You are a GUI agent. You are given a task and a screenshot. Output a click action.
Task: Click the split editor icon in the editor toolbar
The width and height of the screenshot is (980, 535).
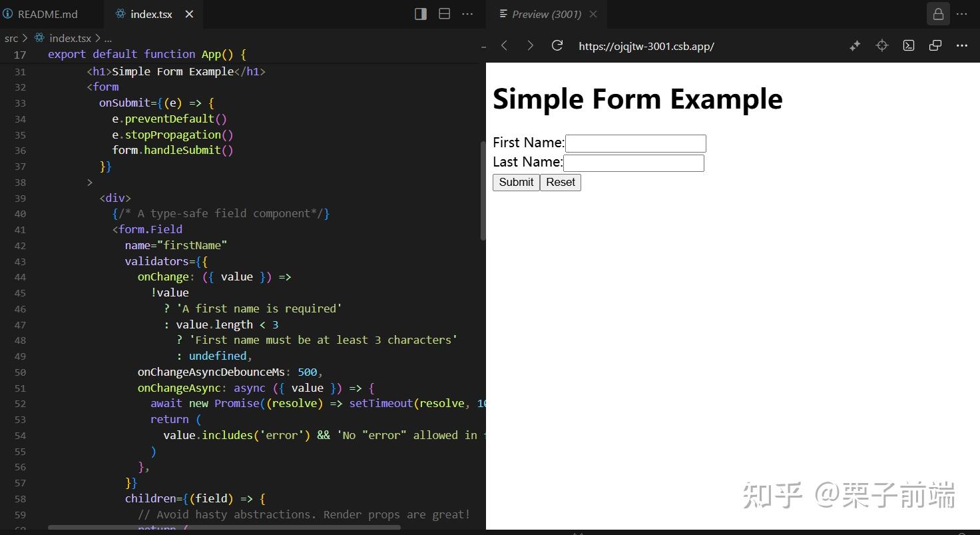(444, 13)
